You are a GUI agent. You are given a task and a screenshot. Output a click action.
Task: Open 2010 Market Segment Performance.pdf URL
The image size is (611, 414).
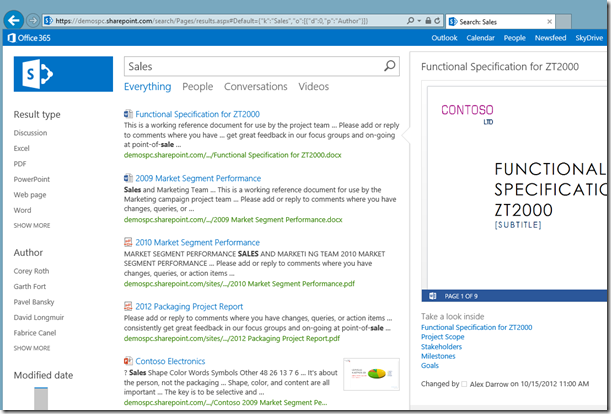point(239,284)
